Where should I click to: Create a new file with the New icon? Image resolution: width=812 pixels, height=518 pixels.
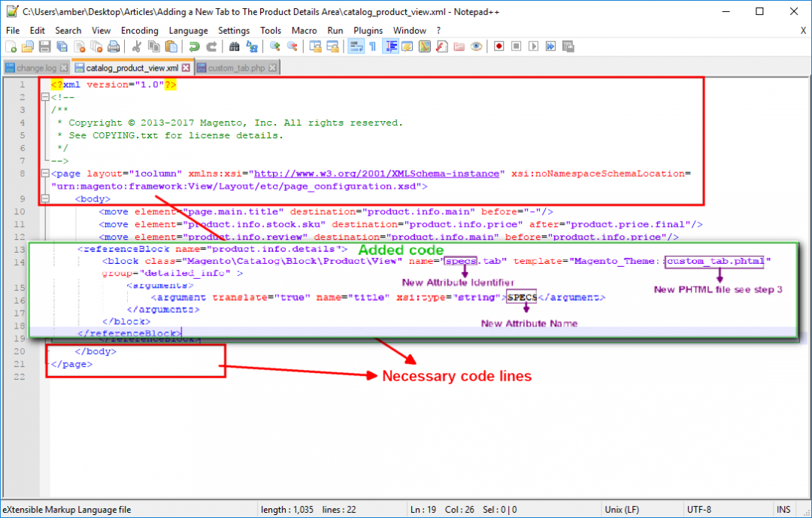(x=11, y=46)
